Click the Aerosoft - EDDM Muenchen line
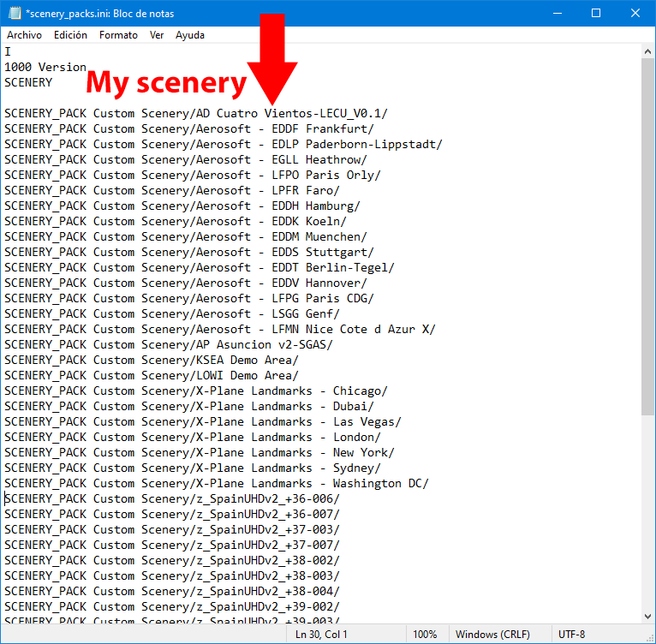 click(x=186, y=237)
